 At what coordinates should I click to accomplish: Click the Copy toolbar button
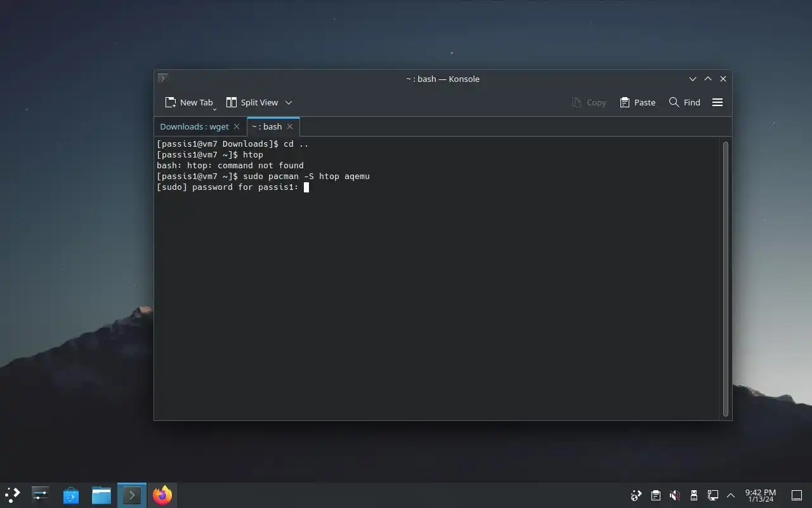tap(589, 102)
